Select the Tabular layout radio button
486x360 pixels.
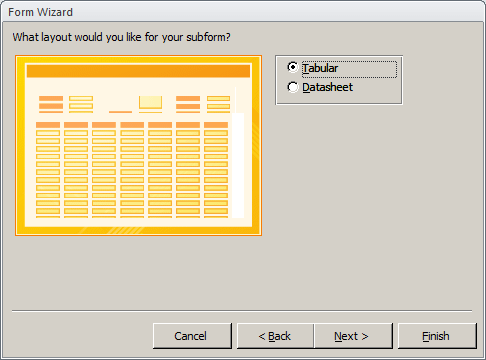(293, 68)
